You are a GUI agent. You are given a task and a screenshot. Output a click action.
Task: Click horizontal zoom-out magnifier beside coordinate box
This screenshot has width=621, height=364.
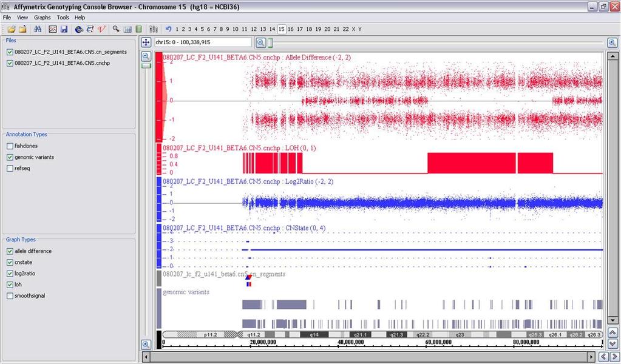pyautogui.click(x=260, y=42)
